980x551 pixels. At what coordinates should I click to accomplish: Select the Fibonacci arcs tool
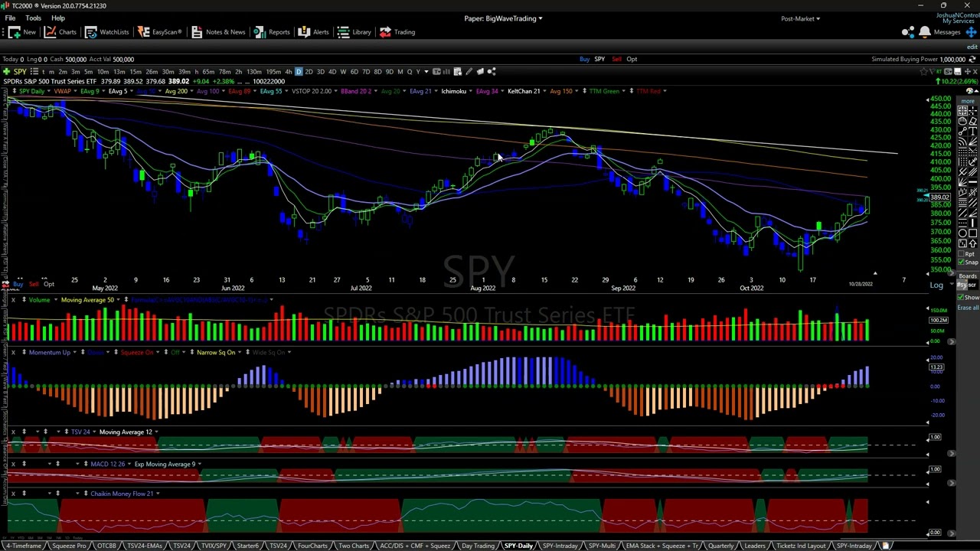pyautogui.click(x=962, y=142)
